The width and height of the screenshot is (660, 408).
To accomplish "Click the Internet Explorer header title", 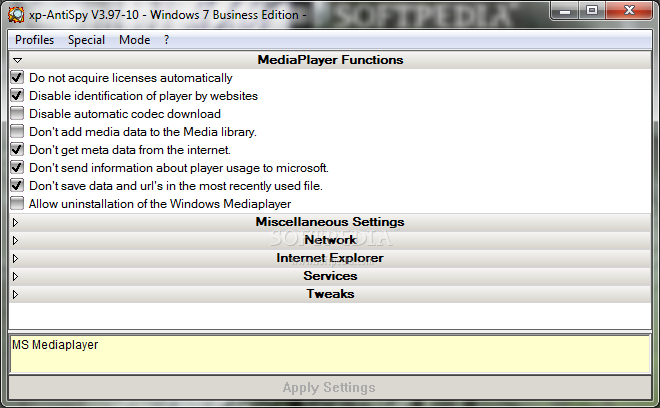I will click(330, 258).
